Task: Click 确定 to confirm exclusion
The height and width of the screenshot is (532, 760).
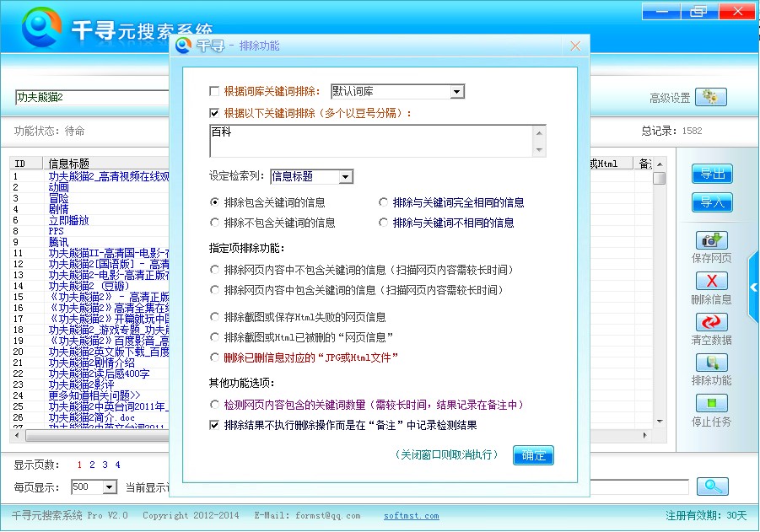Action: (x=533, y=455)
